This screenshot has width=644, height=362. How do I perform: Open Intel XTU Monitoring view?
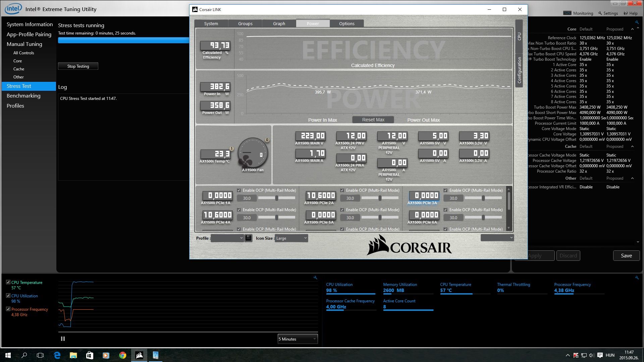coord(579,13)
